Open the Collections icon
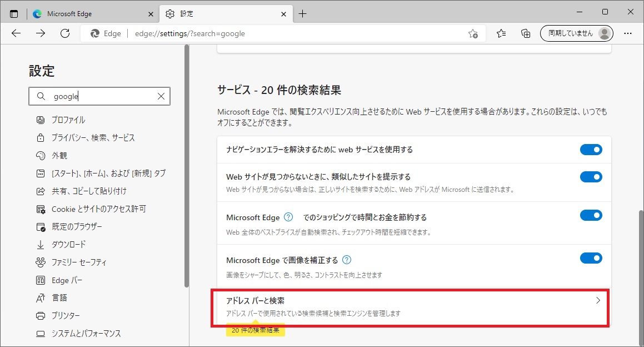This screenshot has width=644, height=347. pos(525,33)
